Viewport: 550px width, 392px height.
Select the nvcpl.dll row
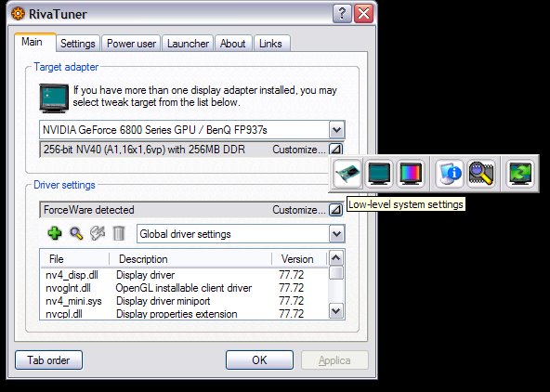(185, 313)
